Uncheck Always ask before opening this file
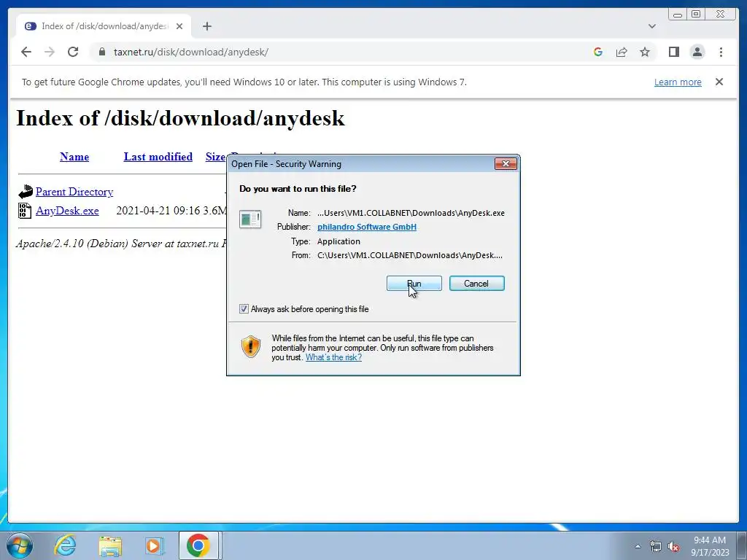Viewport: 747px width, 560px height. [x=244, y=309]
